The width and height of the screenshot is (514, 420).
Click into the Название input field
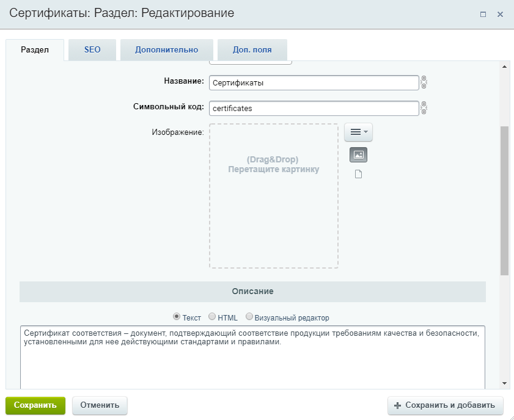pos(314,83)
